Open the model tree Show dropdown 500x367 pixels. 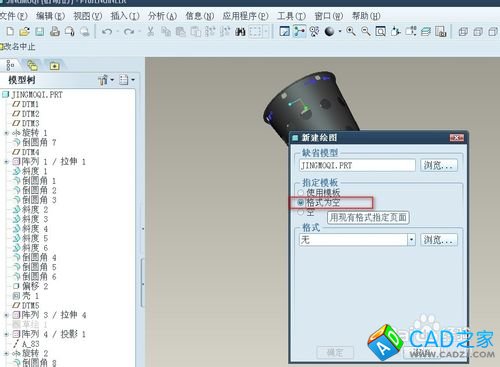[106, 80]
